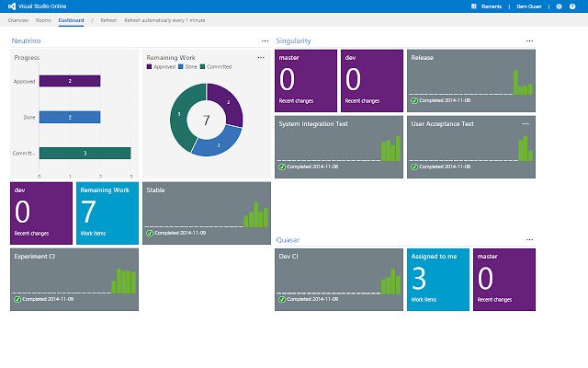Open the Experiment CI build tile
The width and height of the screenshot is (588, 368).
pos(74,280)
